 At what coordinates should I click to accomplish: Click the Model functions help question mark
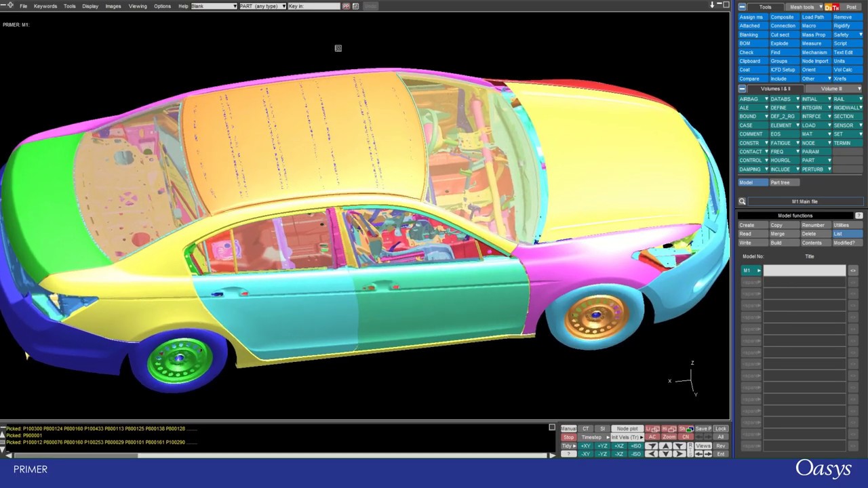click(x=859, y=216)
